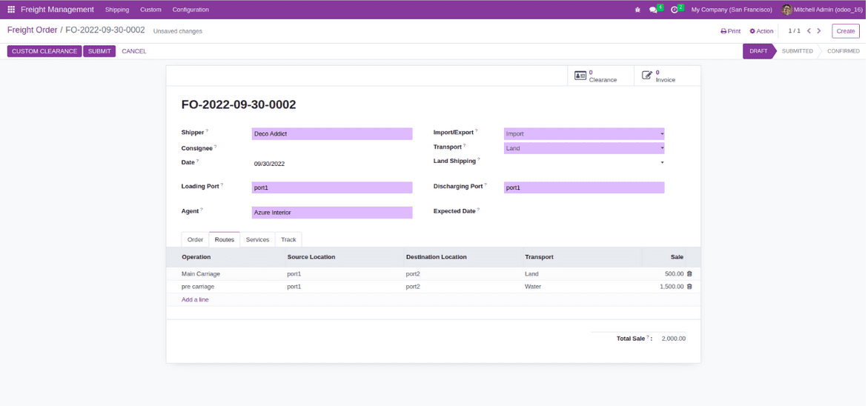Click the empty Expected Date field
This screenshot has width=868, height=406.
pos(584,211)
